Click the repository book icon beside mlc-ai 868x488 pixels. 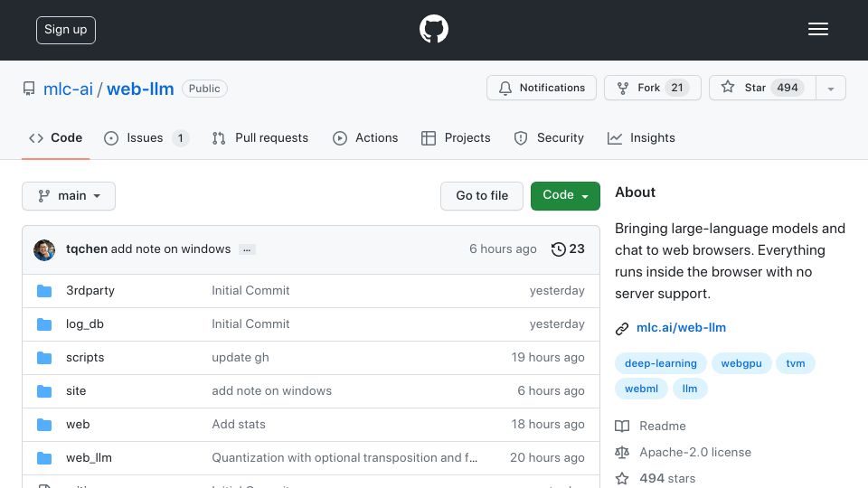pos(29,89)
